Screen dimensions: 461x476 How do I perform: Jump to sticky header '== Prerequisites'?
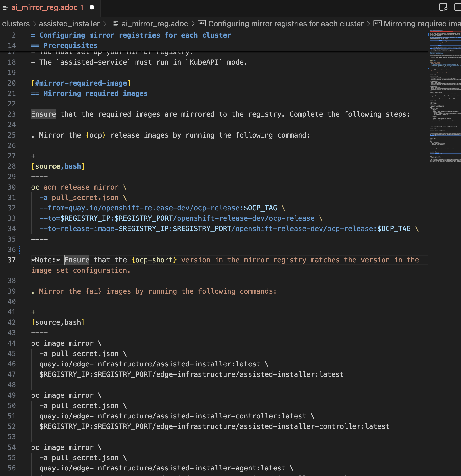(70, 46)
